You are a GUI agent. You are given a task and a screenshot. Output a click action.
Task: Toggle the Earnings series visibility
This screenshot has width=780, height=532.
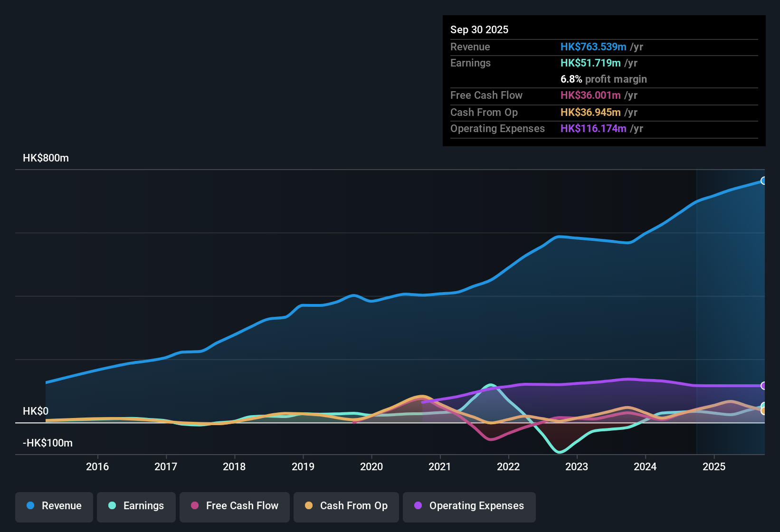[136, 506]
